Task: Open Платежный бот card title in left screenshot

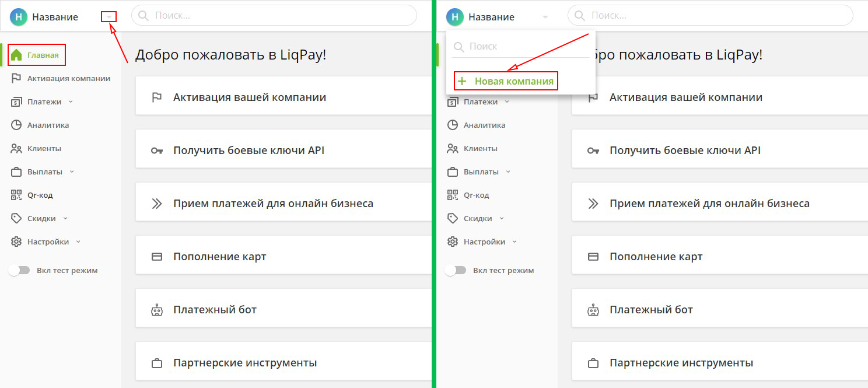Action: pyautogui.click(x=215, y=310)
